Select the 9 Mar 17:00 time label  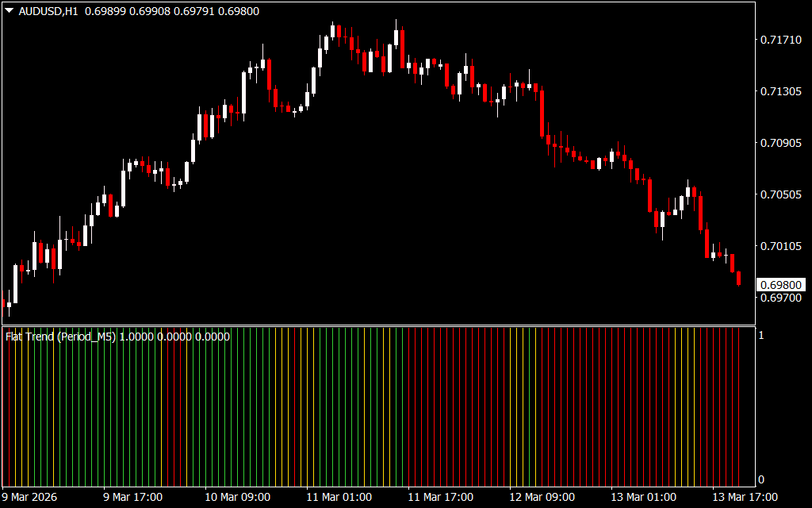click(133, 497)
